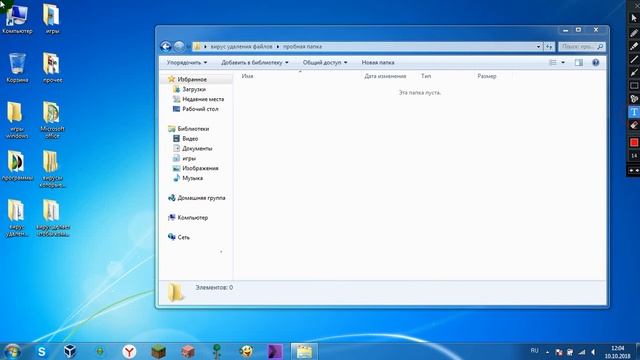Refresh the folder via address bar button
The width and height of the screenshot is (640, 360).
coord(549,47)
